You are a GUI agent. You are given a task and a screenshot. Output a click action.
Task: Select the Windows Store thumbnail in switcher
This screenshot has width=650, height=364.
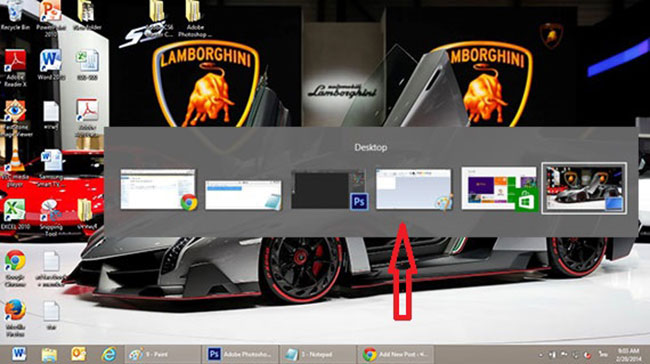(499, 189)
